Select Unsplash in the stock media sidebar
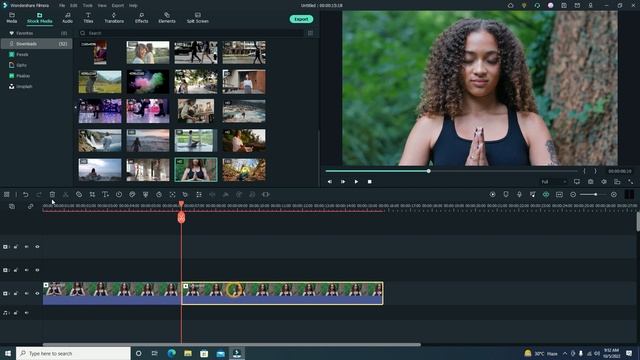 click(x=36, y=87)
